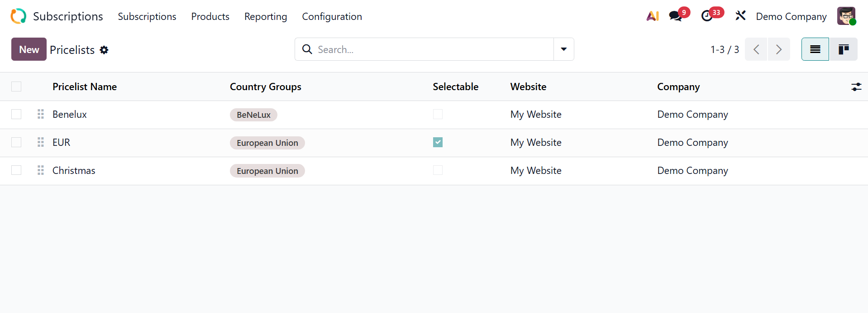Expand the search filter options dropdown
This screenshot has height=313, width=868.
click(564, 49)
